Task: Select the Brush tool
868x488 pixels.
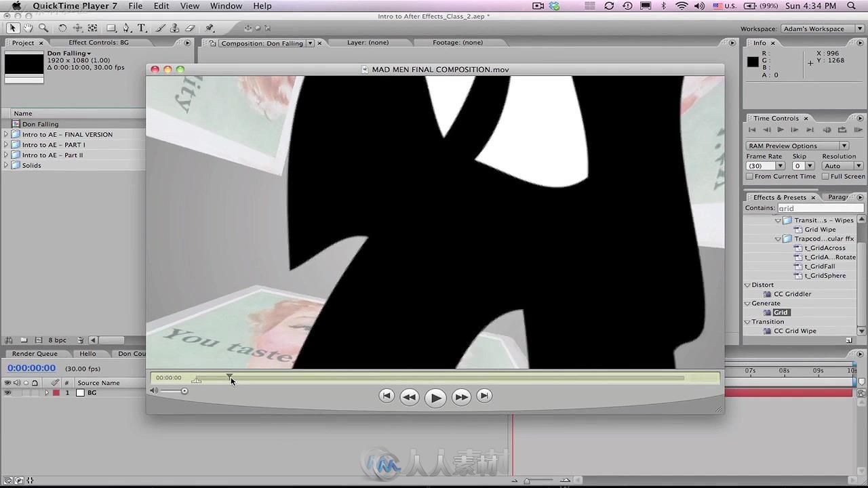Action: coord(160,28)
